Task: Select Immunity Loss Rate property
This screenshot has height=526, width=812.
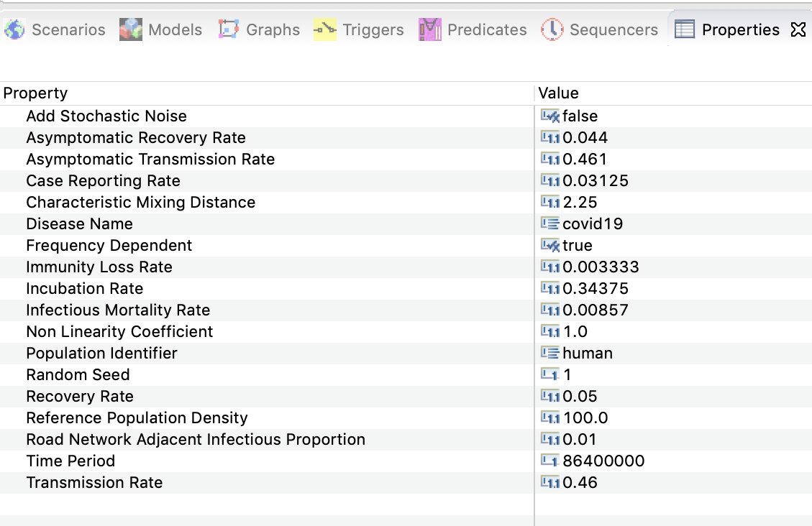Action: (x=99, y=267)
